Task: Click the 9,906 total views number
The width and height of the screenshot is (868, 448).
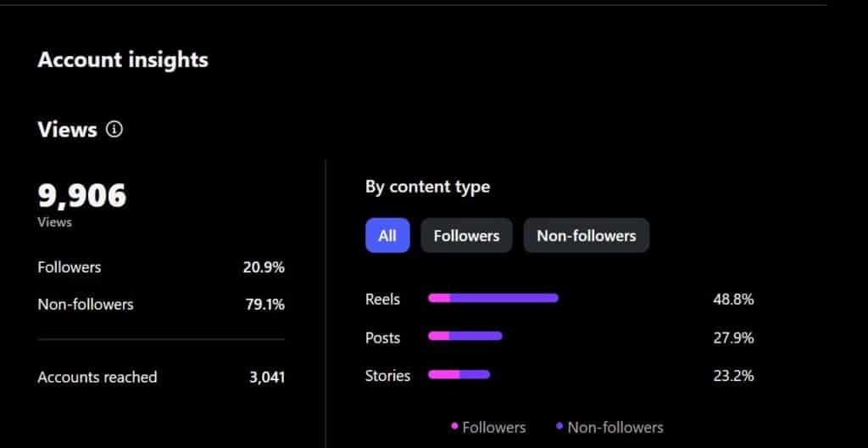Action: click(82, 196)
